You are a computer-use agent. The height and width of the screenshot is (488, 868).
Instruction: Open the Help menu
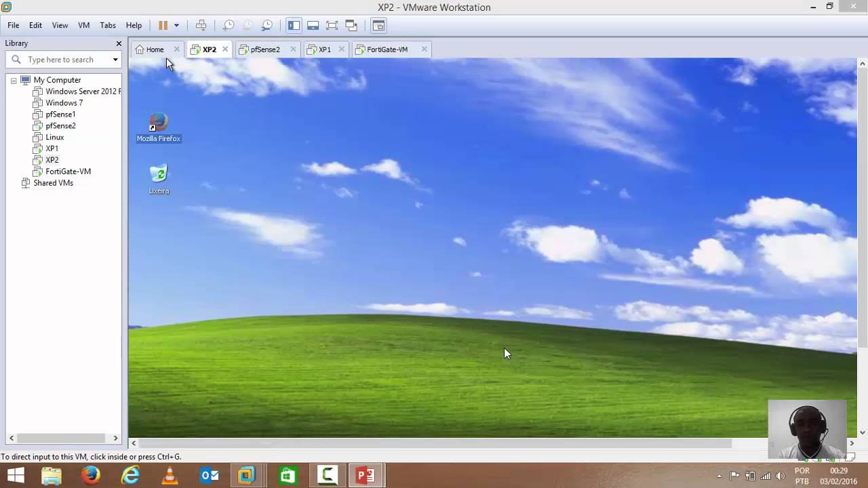[x=134, y=25]
